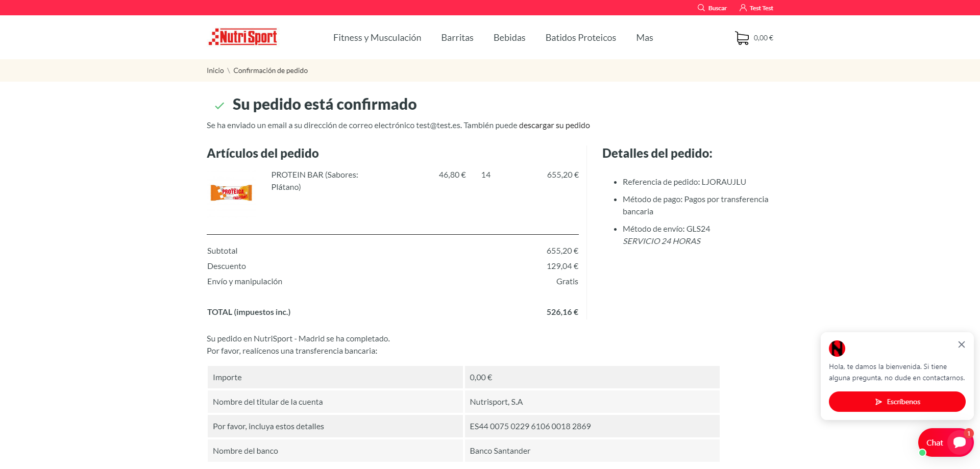980x469 pixels.
Task: Click the search magnifier icon
Action: (701, 8)
